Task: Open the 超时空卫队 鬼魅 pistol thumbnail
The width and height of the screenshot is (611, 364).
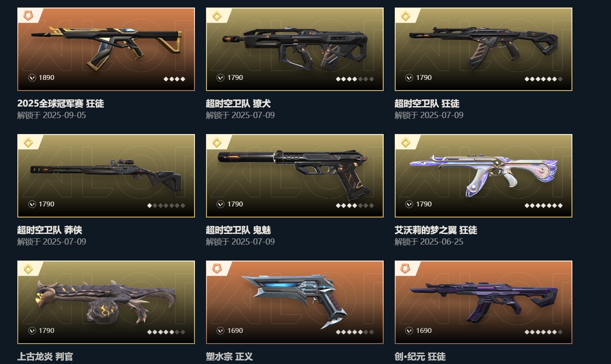Action: [295, 176]
